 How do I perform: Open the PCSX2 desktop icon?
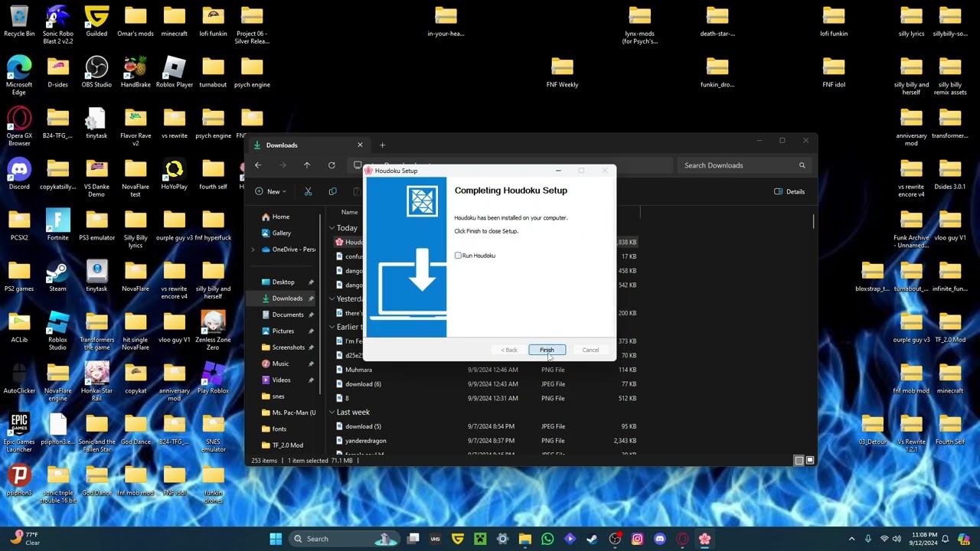point(19,225)
